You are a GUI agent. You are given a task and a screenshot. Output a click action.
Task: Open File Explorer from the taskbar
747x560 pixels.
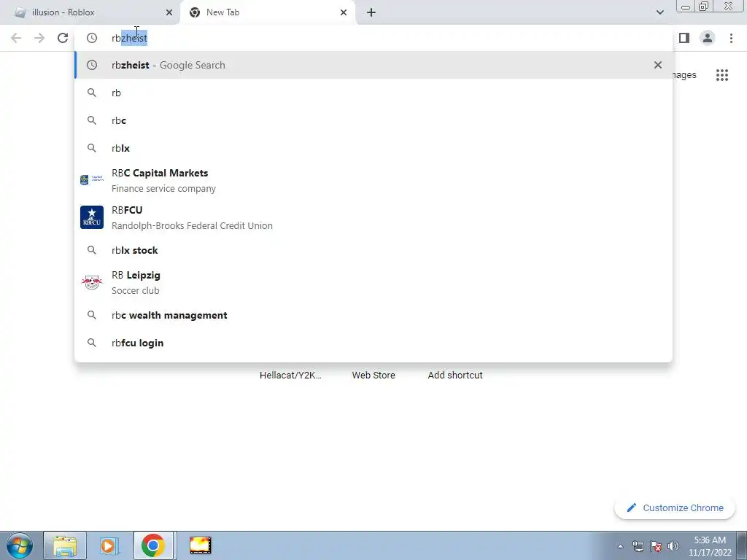tap(65, 545)
